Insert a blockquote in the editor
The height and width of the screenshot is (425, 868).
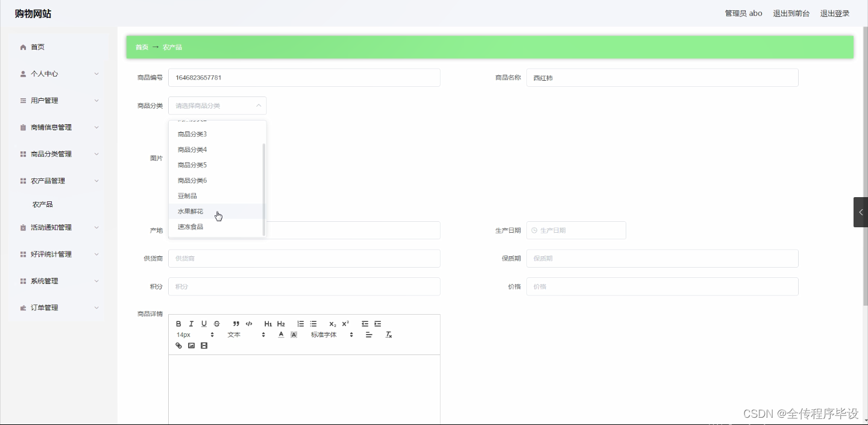pos(236,324)
